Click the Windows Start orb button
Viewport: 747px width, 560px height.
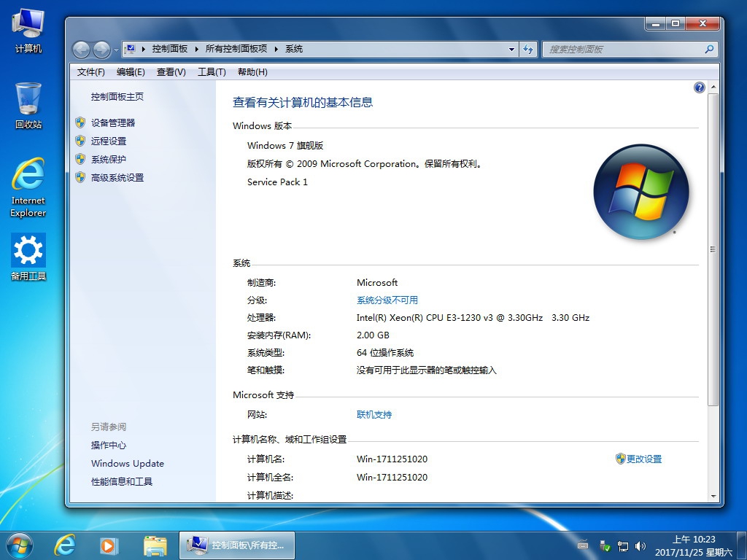pyautogui.click(x=20, y=545)
